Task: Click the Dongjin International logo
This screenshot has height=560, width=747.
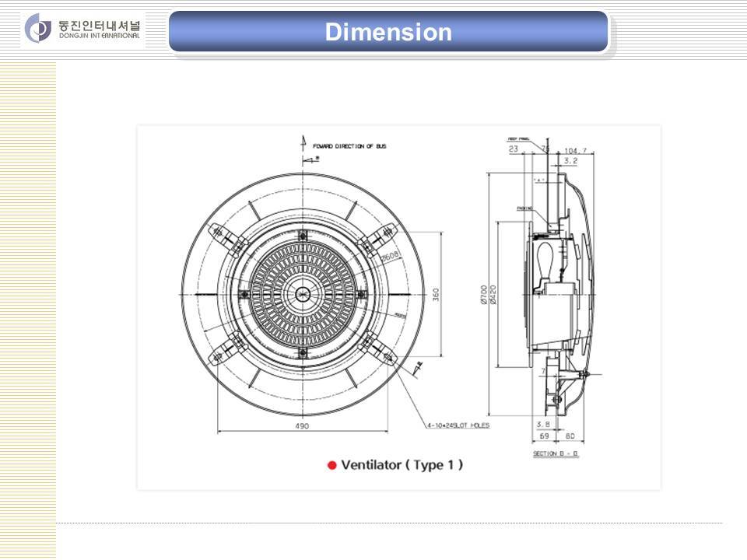Action: coord(37,29)
